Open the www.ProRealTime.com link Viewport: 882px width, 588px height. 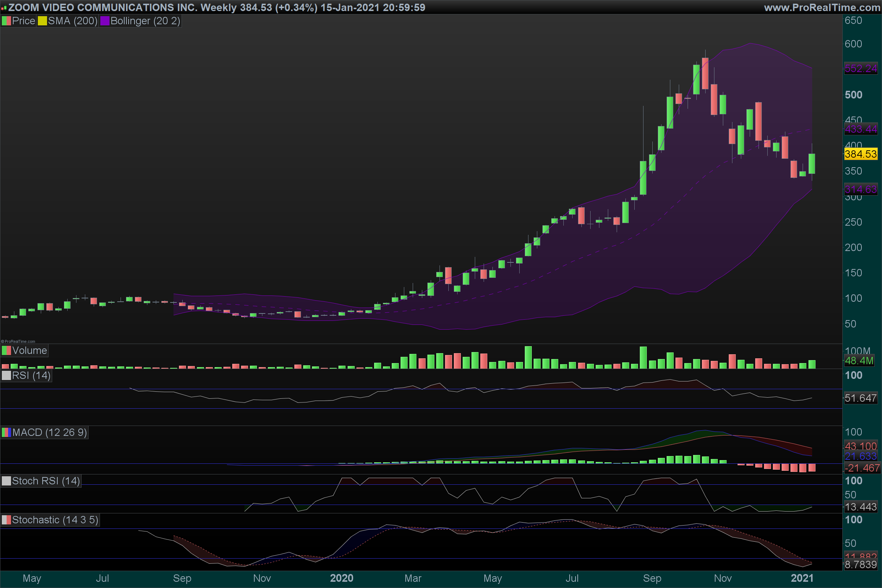tap(822, 7)
